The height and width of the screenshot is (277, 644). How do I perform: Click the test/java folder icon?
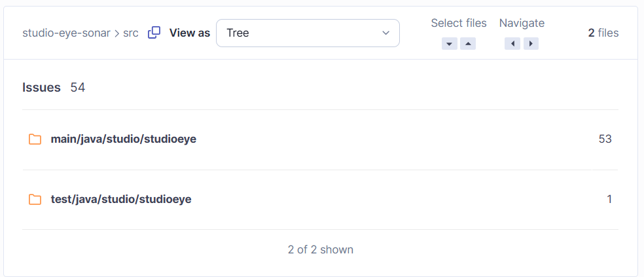click(x=35, y=199)
